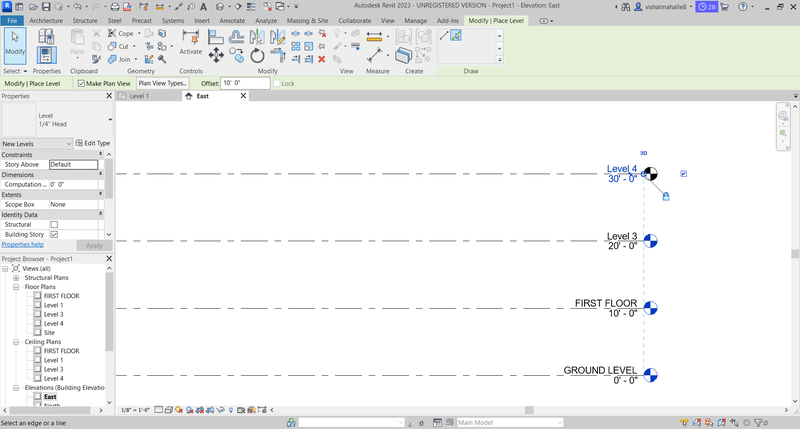The height and width of the screenshot is (429, 800).
Task: Click the Measure Between Two References icon
Action: click(x=374, y=55)
